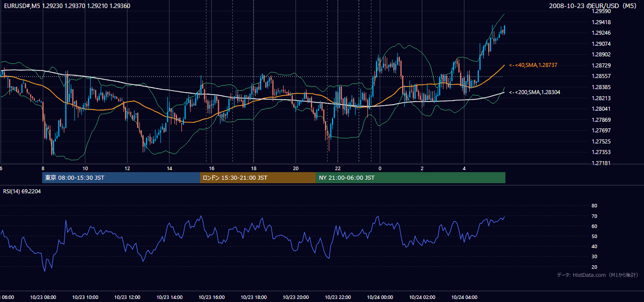This screenshot has width=644, height=302.
Task: Click price axis label 1.29418
Action: (x=601, y=22)
